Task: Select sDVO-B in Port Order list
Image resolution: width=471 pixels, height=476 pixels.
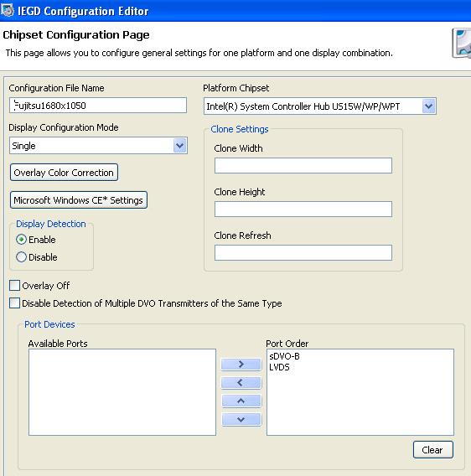Action: (285, 356)
